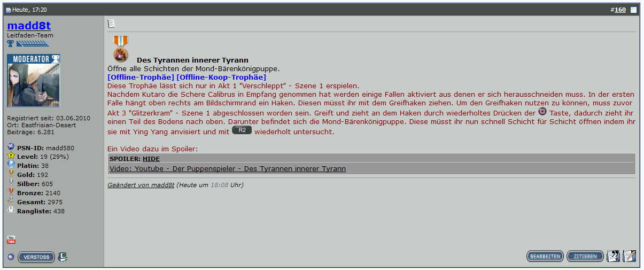Viewport: 644px width, 270px height.
Task: Click the Rangliste ranking icon
Action: (x=11, y=211)
